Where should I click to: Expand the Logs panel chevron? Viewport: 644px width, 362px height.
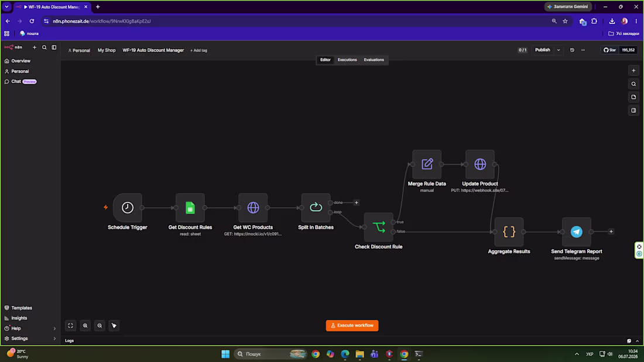[x=638, y=341]
